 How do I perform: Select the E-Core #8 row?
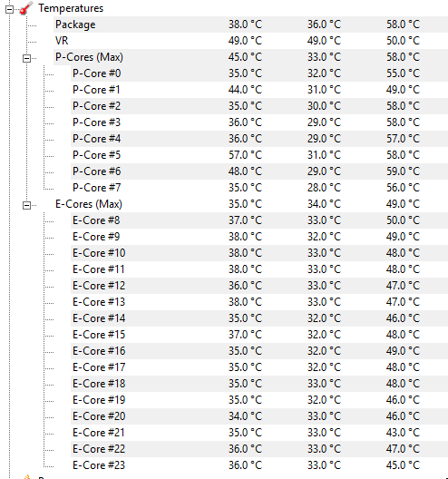pos(259,220)
